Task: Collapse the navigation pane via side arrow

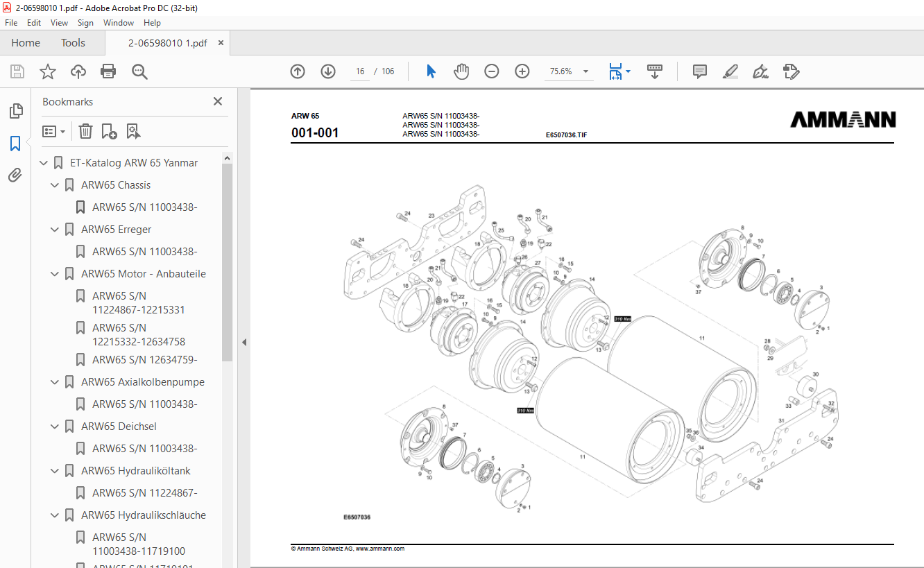Action: coord(243,342)
